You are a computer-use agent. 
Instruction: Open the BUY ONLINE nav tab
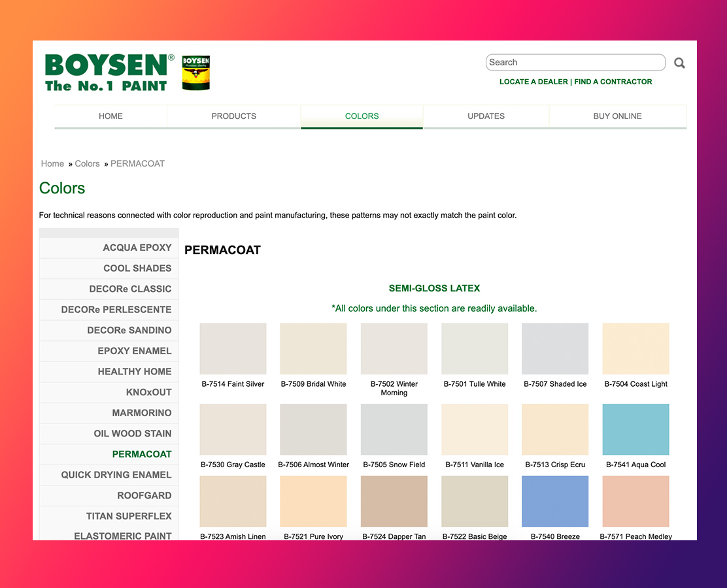[617, 116]
